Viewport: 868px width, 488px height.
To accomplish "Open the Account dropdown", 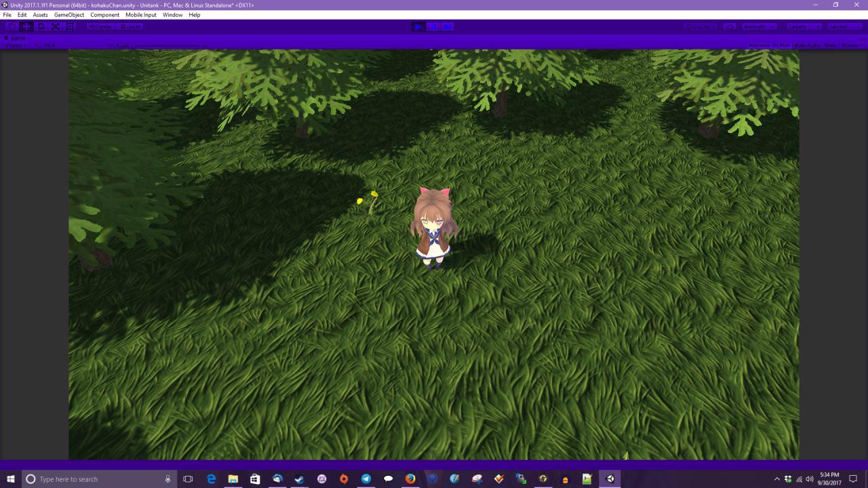I will [x=758, y=26].
